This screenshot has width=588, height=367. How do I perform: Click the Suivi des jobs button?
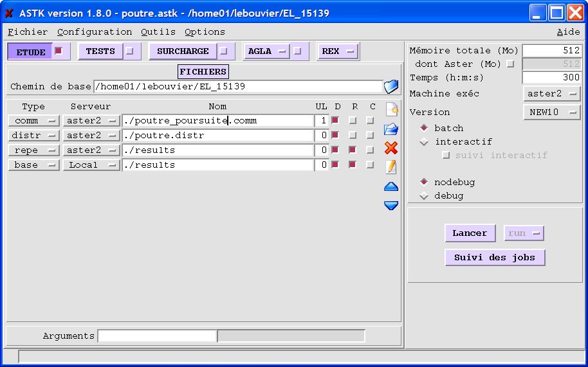[495, 258]
